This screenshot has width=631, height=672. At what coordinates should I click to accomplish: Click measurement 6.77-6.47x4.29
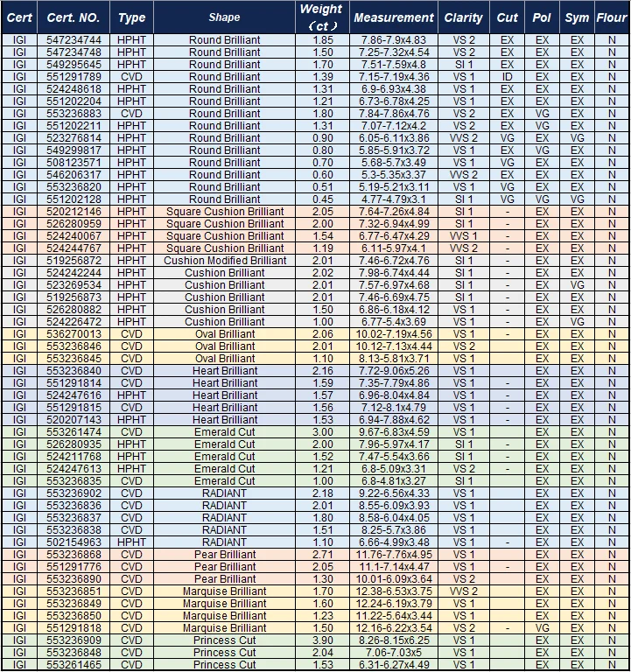(394, 236)
